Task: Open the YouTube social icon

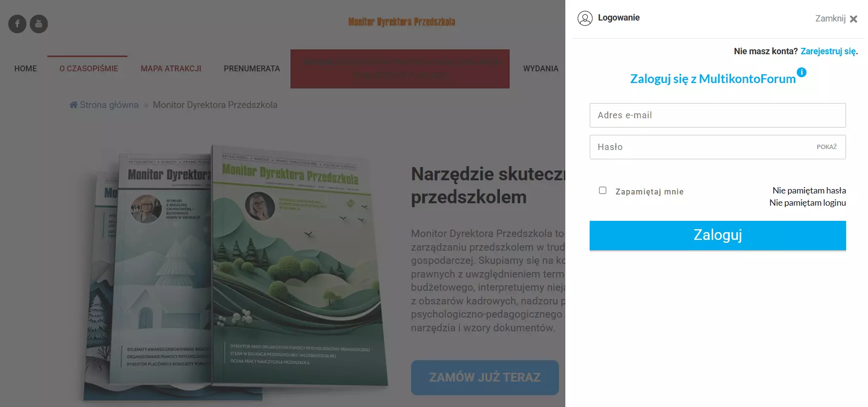Action: click(39, 23)
